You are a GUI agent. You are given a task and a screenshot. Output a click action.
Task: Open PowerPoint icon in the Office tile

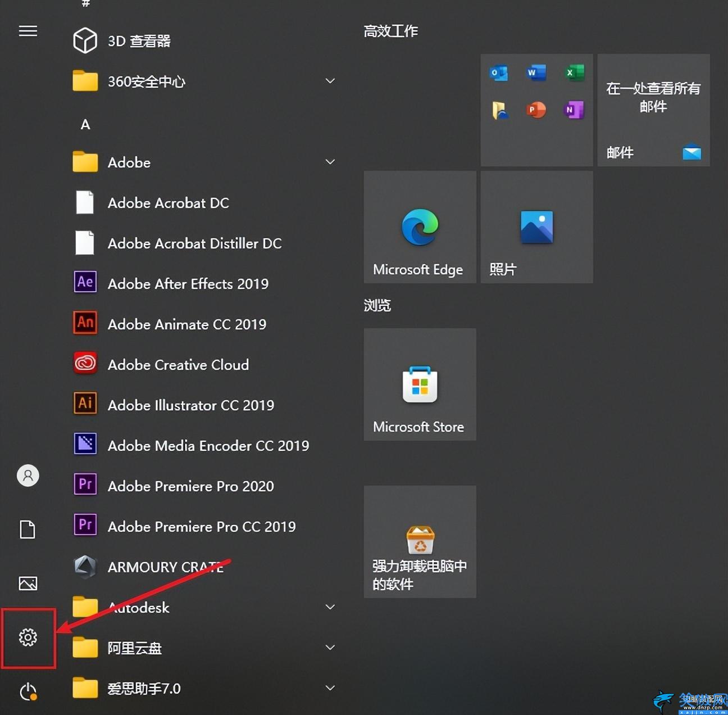pos(536,110)
